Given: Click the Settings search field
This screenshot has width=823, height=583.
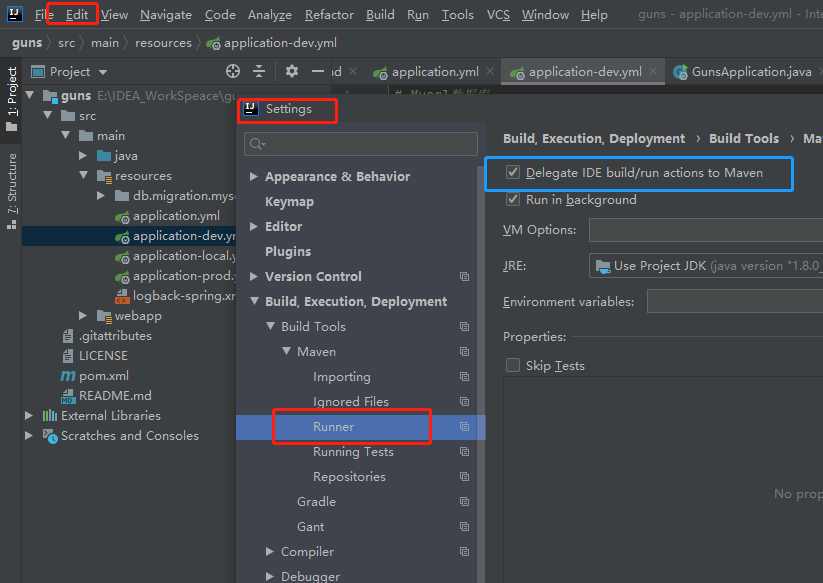Looking at the screenshot, I should click(x=361, y=144).
